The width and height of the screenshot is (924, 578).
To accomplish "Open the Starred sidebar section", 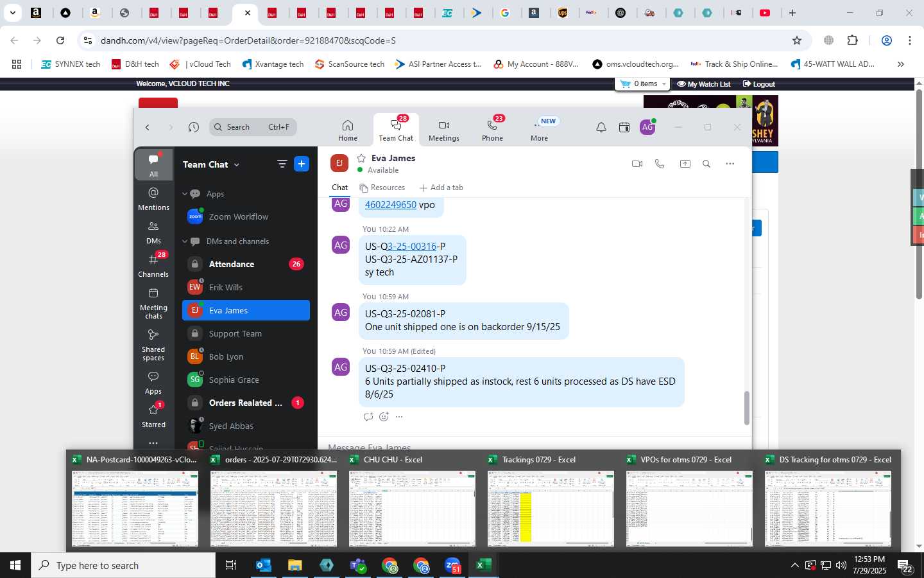I will pyautogui.click(x=153, y=416).
